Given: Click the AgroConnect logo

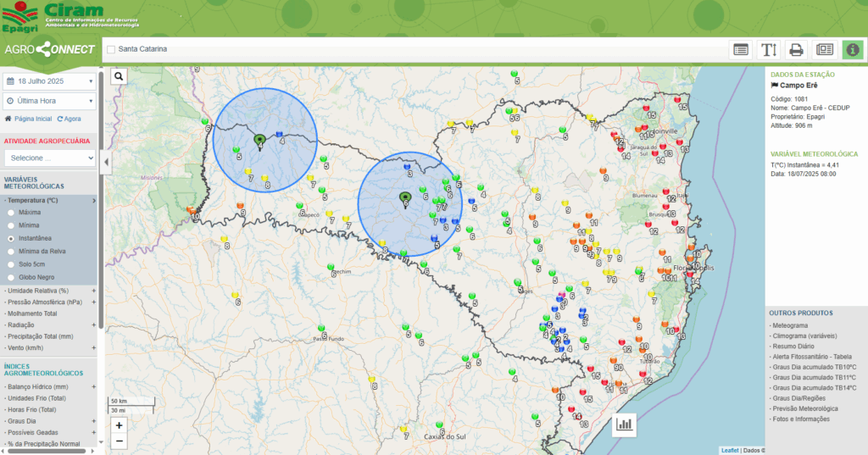Looking at the screenshot, I should [x=50, y=49].
